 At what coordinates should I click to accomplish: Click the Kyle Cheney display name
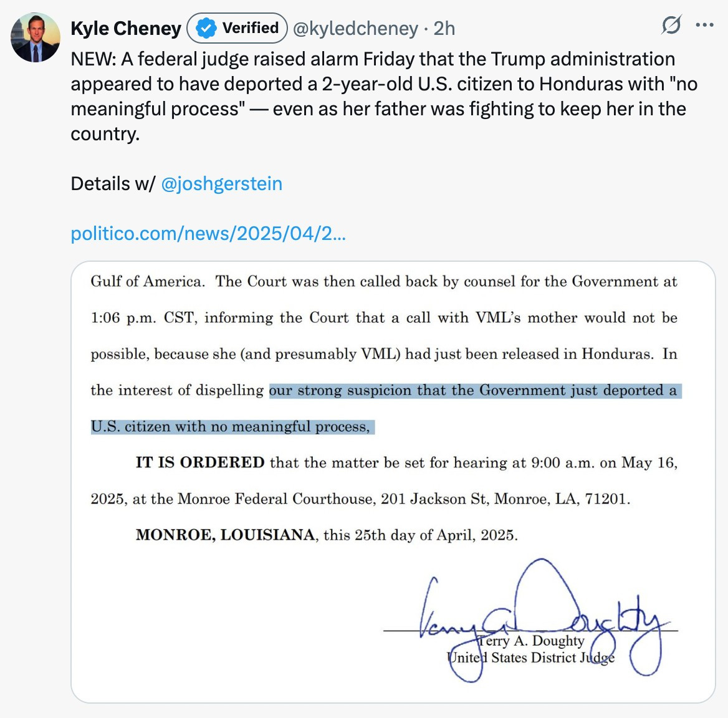pyautogui.click(x=126, y=28)
